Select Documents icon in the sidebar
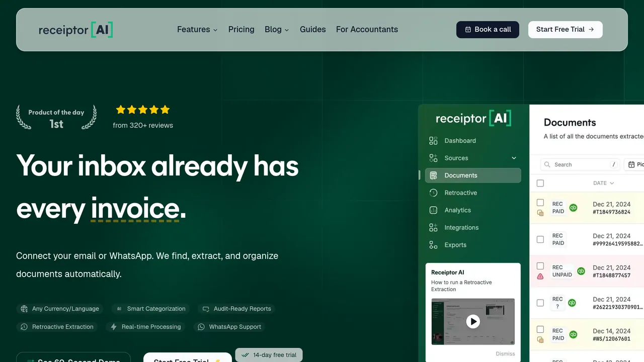 click(433, 175)
